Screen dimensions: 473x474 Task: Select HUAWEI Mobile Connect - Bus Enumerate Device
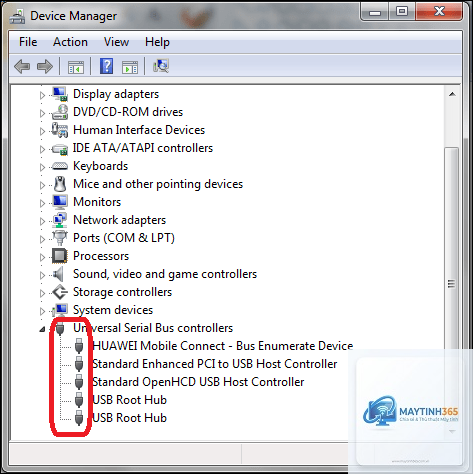click(223, 346)
